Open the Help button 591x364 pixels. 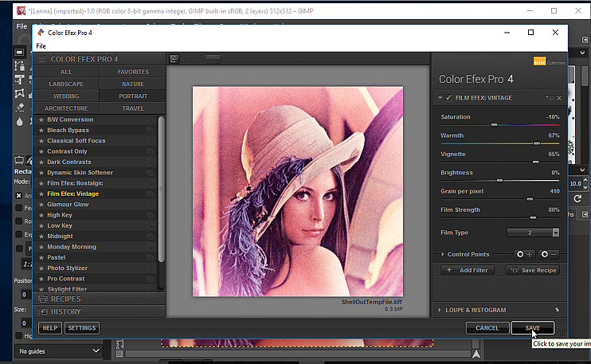click(x=50, y=328)
